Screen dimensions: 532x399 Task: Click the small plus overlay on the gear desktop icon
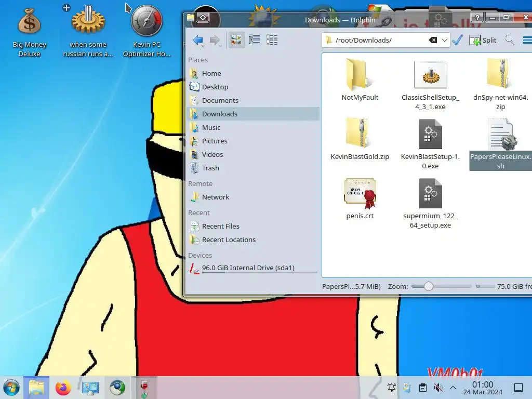pos(66,7)
